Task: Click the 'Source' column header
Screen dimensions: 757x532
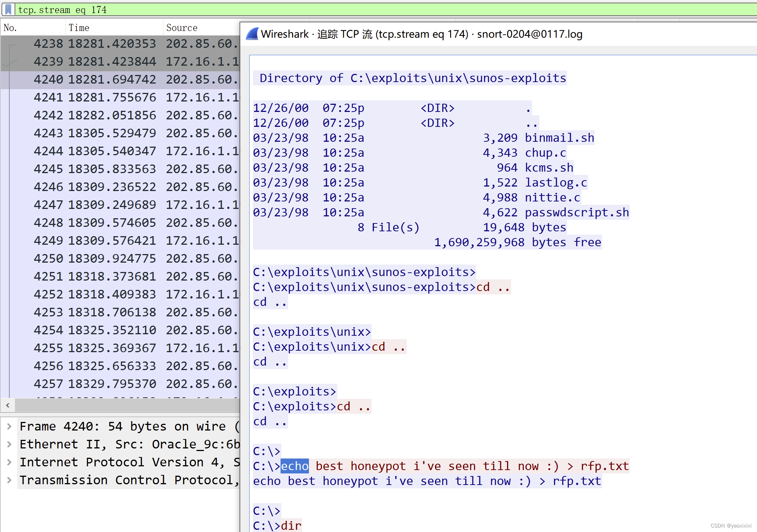Action: (201, 28)
